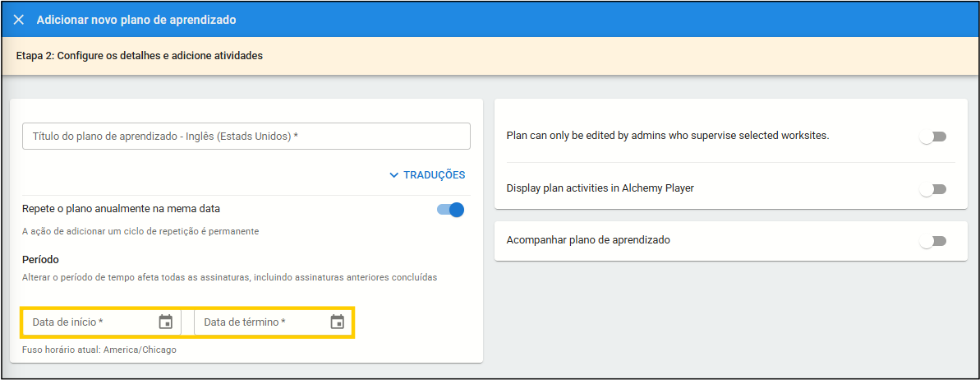Screen dimensions: 980x380
Task: Enable the Acompanhar plano de aprendizado switch
Action: click(932, 241)
